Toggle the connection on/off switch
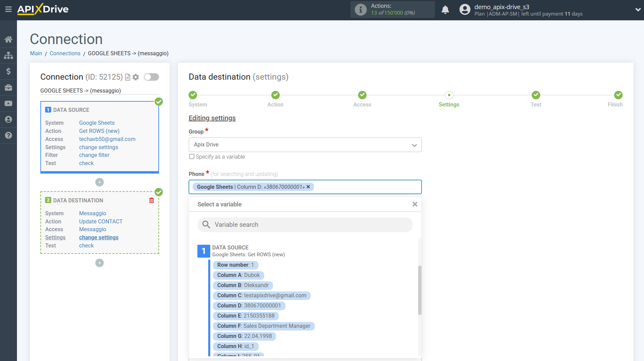Screen dimensions: 644x361 151,77
